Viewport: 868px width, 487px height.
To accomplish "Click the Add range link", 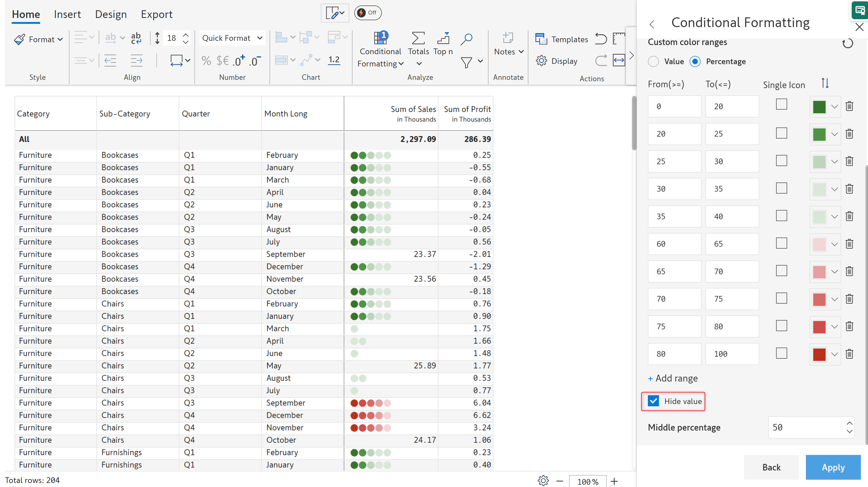I will pyautogui.click(x=673, y=378).
